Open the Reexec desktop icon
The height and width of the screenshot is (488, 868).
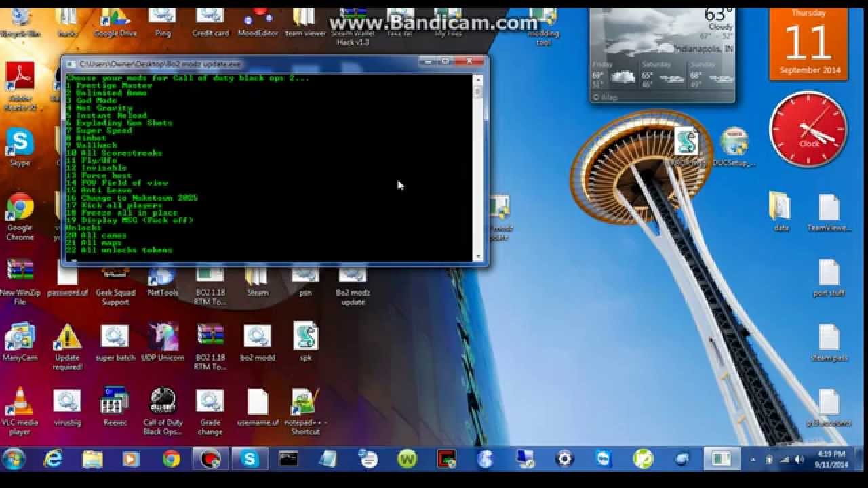click(115, 407)
